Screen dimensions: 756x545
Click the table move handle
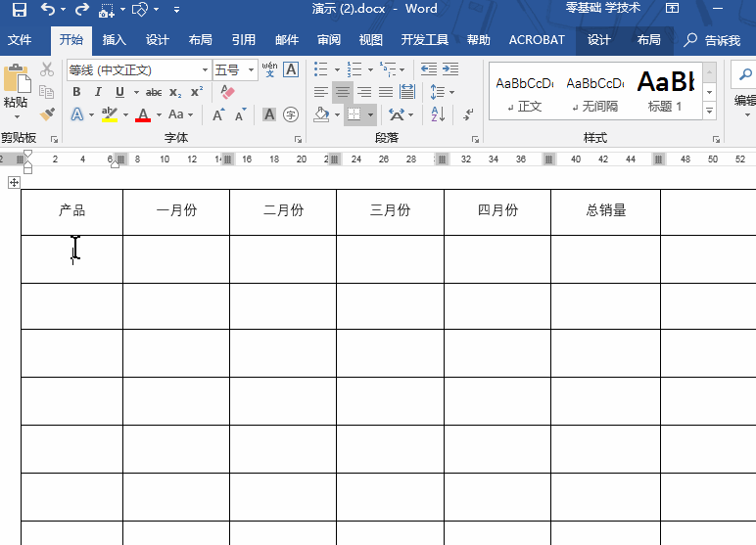[14, 183]
